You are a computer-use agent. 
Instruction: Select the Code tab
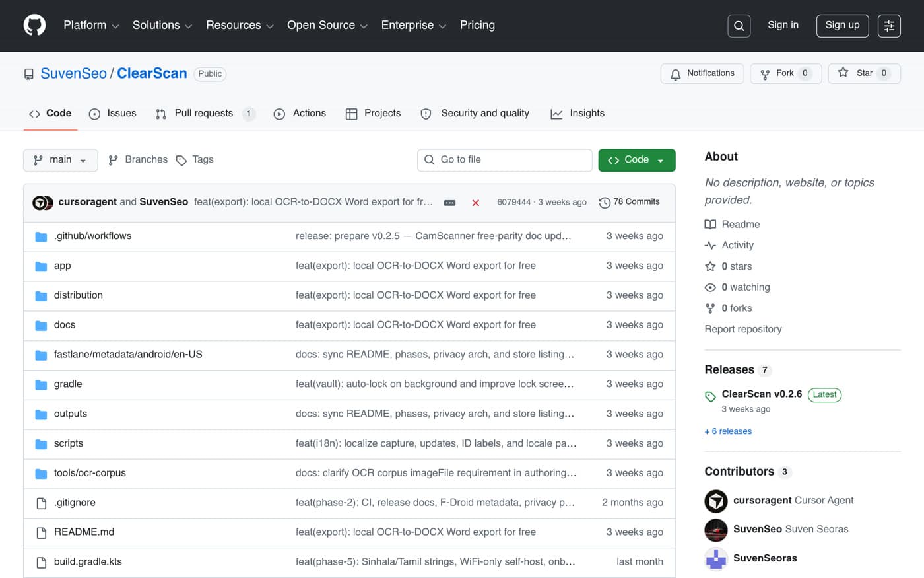(50, 114)
